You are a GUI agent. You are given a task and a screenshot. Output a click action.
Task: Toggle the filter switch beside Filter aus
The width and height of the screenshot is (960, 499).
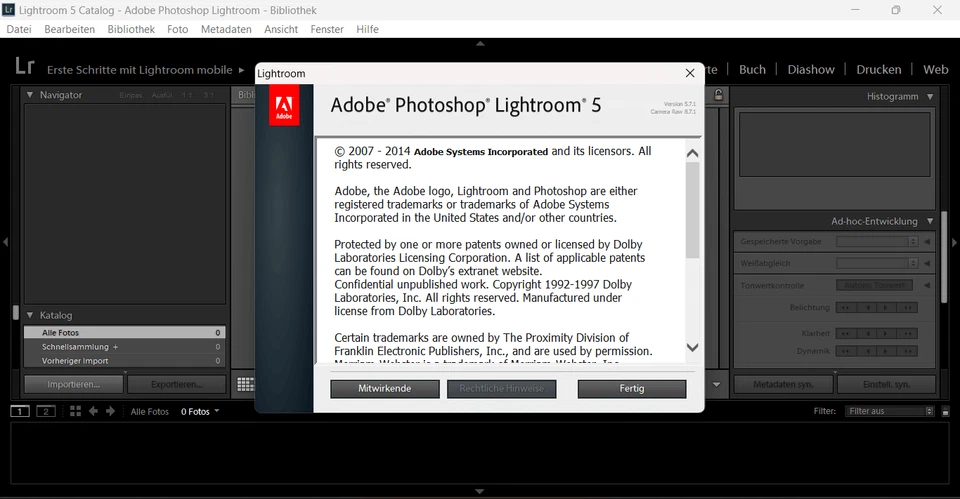pos(945,411)
